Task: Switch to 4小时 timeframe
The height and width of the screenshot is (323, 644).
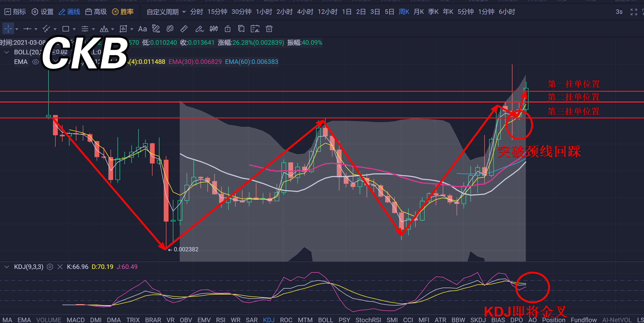Action: pos(305,12)
